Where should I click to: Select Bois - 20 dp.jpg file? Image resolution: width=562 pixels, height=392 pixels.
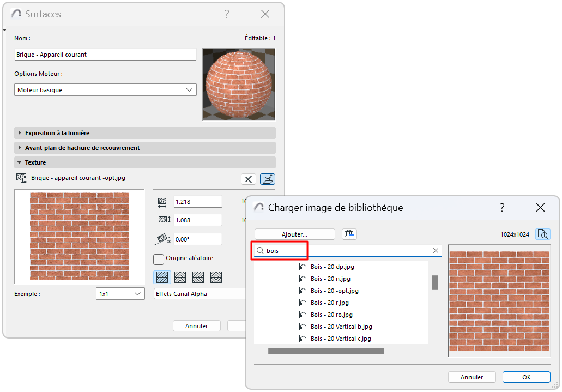click(x=333, y=267)
